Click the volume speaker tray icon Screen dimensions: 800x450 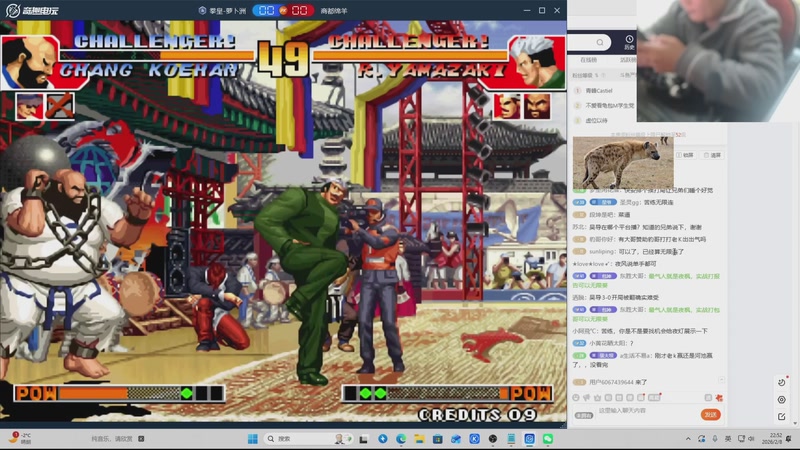[x=751, y=439]
